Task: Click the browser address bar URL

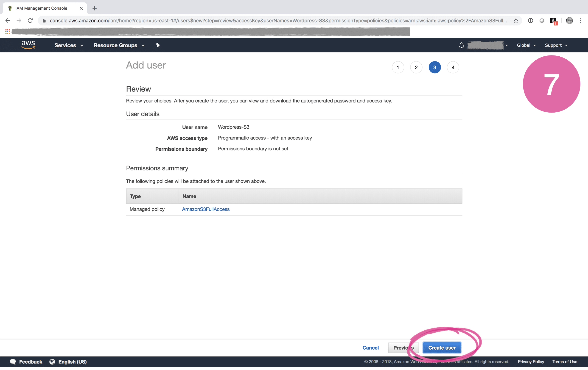Action: point(278,20)
